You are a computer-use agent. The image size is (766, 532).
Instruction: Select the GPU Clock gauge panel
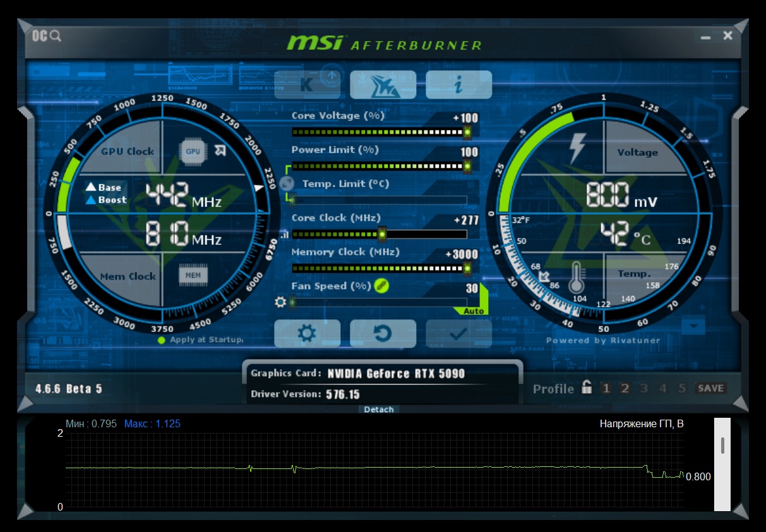(x=128, y=151)
